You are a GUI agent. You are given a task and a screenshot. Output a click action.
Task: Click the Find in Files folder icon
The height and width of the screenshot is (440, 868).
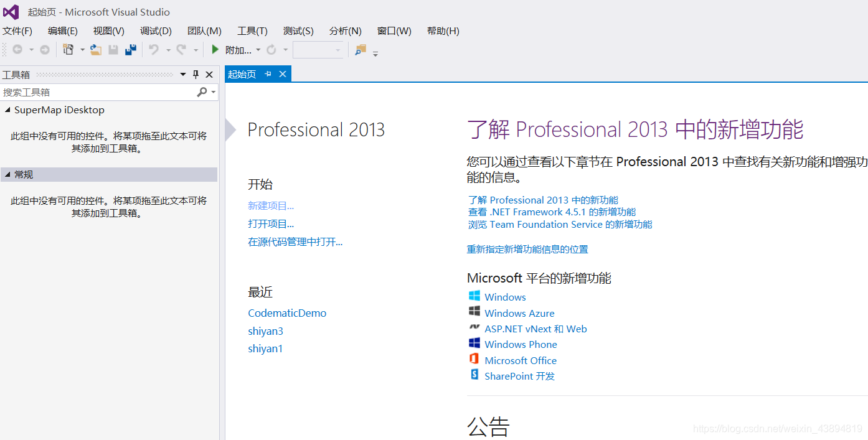point(361,50)
